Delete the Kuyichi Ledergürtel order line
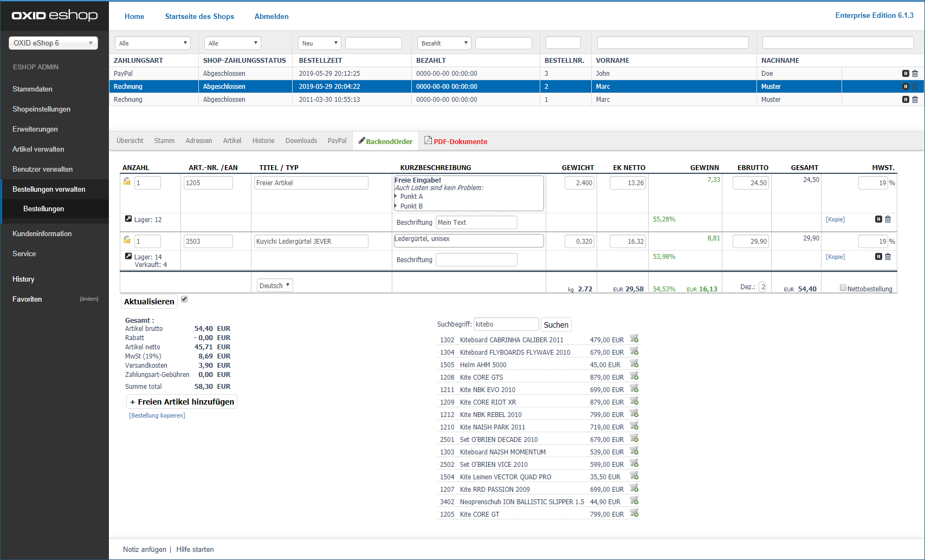This screenshot has height=560, width=925. click(x=888, y=257)
